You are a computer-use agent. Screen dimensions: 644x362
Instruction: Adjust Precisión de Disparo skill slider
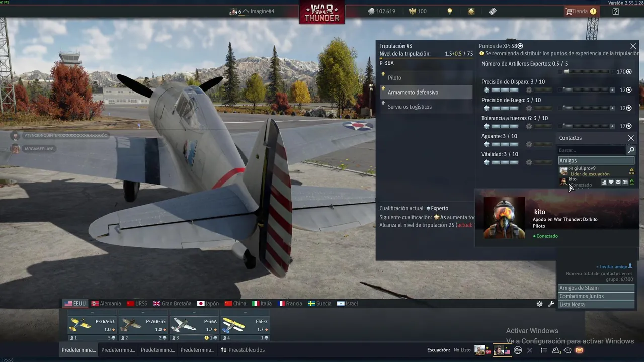click(x=586, y=90)
